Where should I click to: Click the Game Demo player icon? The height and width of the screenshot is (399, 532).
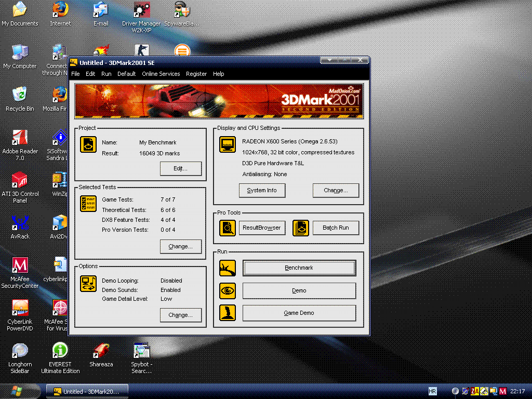tap(228, 313)
